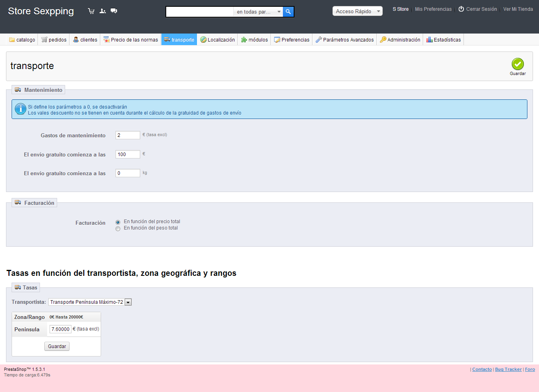Click the S Store link
Screen dimensions: 539x392
pyautogui.click(x=401, y=9)
